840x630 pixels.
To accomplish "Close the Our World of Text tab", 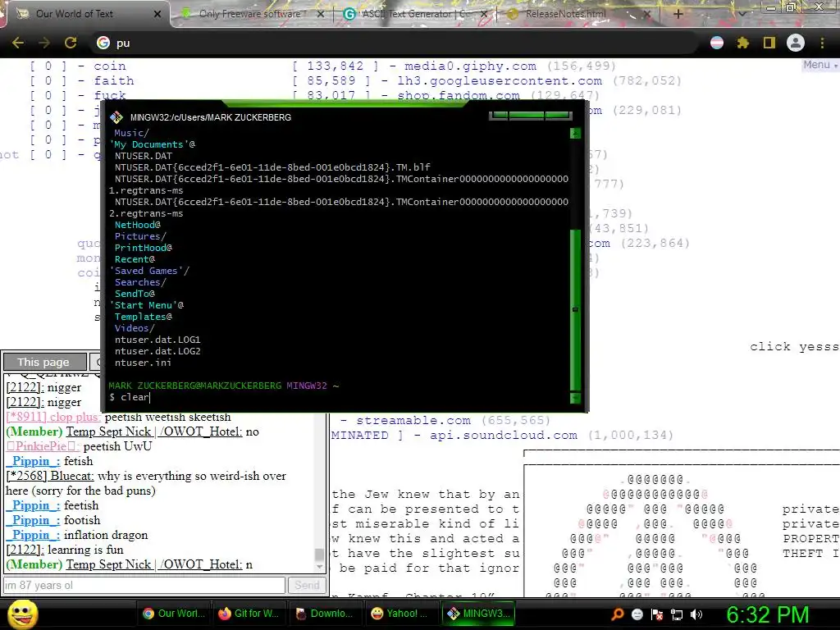I will (x=157, y=14).
